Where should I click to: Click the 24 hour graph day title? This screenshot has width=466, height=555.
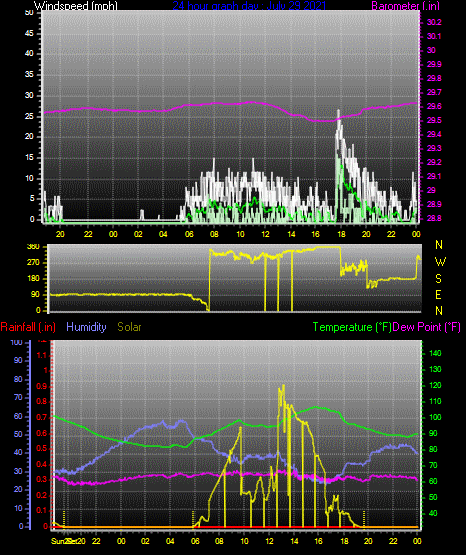pyautogui.click(x=248, y=5)
